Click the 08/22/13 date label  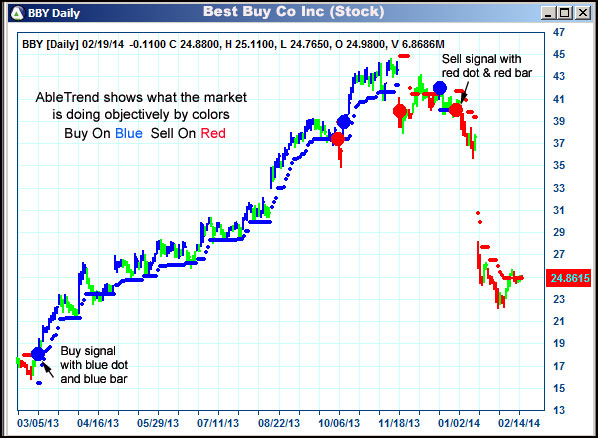point(278,423)
